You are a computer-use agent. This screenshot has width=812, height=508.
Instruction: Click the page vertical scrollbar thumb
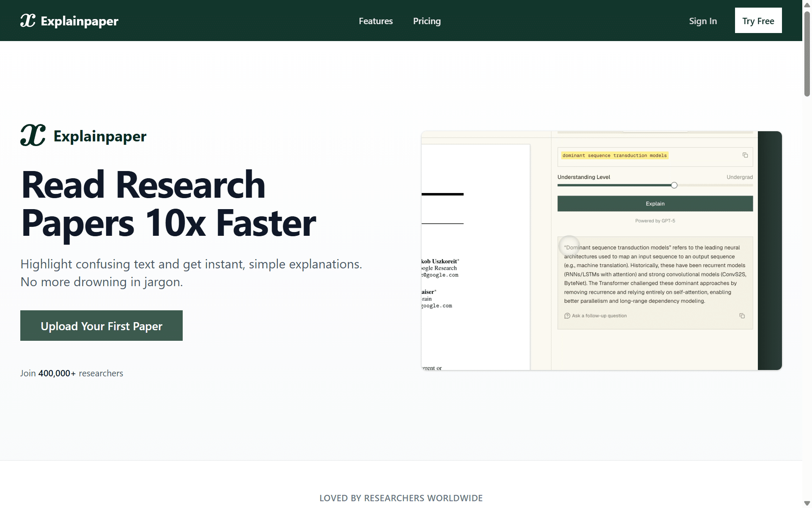coord(807,54)
